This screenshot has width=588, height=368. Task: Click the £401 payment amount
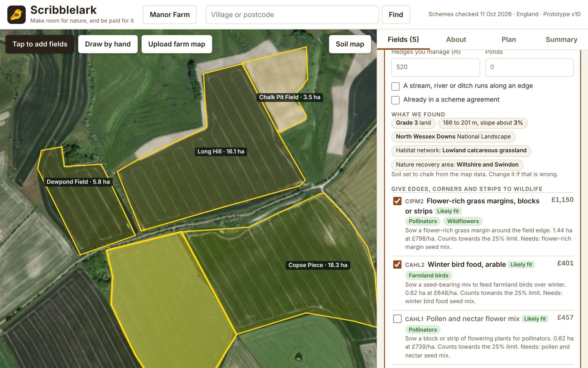[x=565, y=263]
